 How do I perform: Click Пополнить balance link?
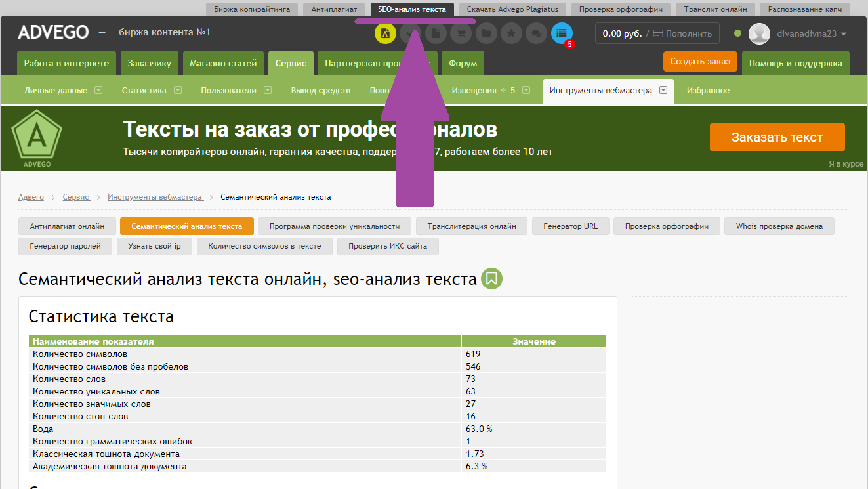[x=682, y=33]
